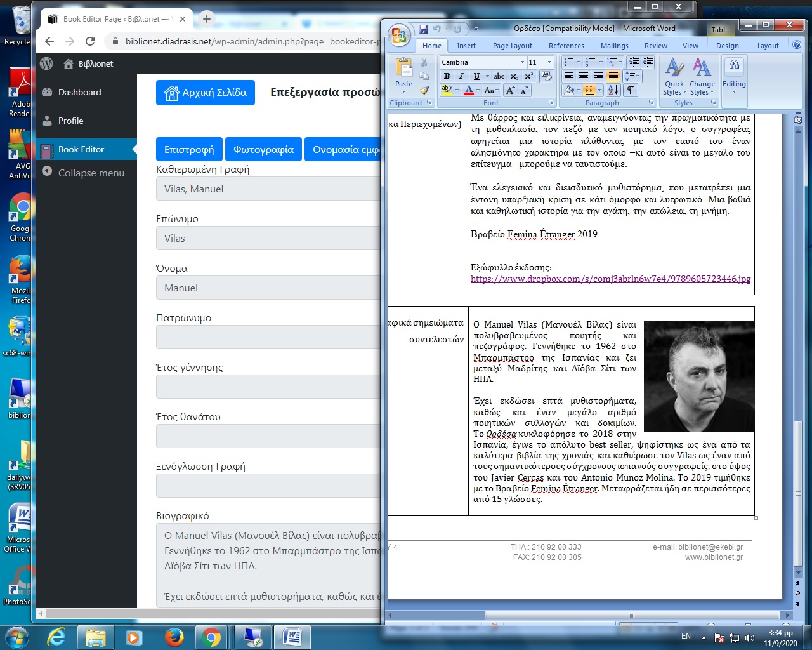812x650 pixels.
Task: Align text right in Word
Action: (598, 76)
